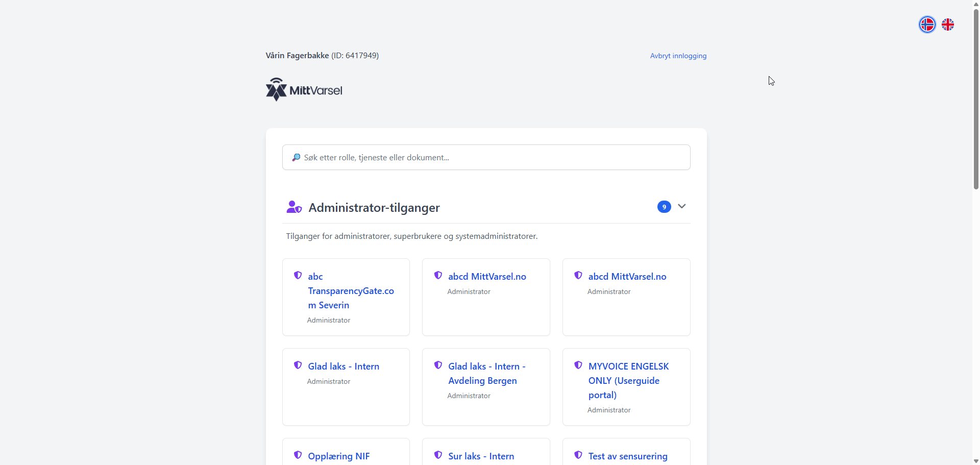Screen dimensions: 980x465
Task: Collapse the Administrator-tilganger section chevron
Action: pos(682,206)
